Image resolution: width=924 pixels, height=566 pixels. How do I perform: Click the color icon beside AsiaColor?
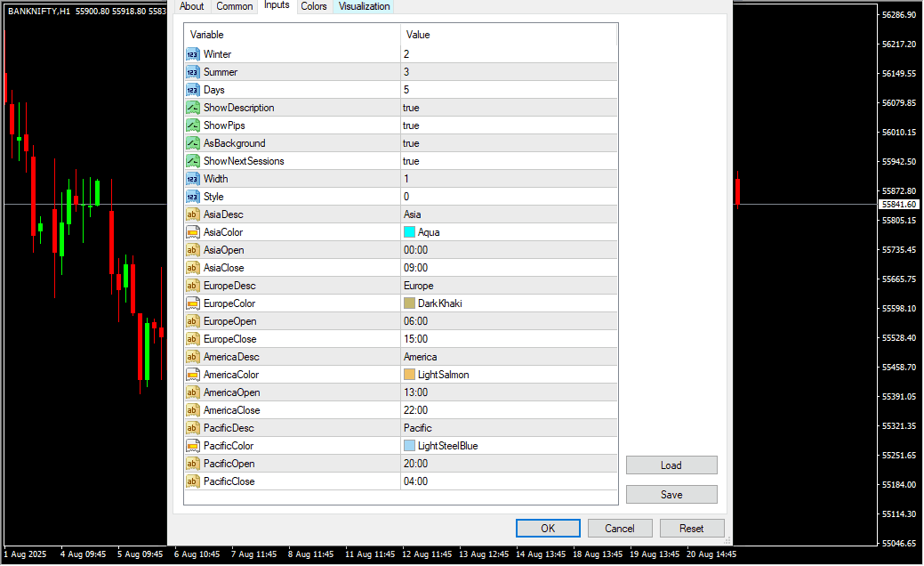tap(192, 232)
